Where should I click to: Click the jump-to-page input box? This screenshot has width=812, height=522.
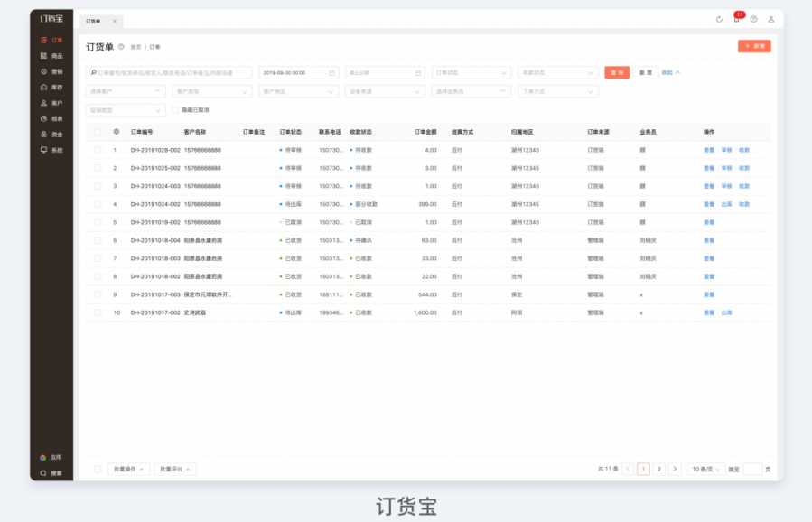(x=752, y=470)
